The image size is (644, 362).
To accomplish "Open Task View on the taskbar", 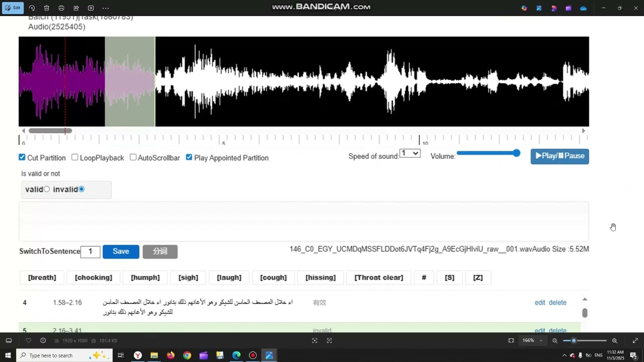I will [121, 355].
